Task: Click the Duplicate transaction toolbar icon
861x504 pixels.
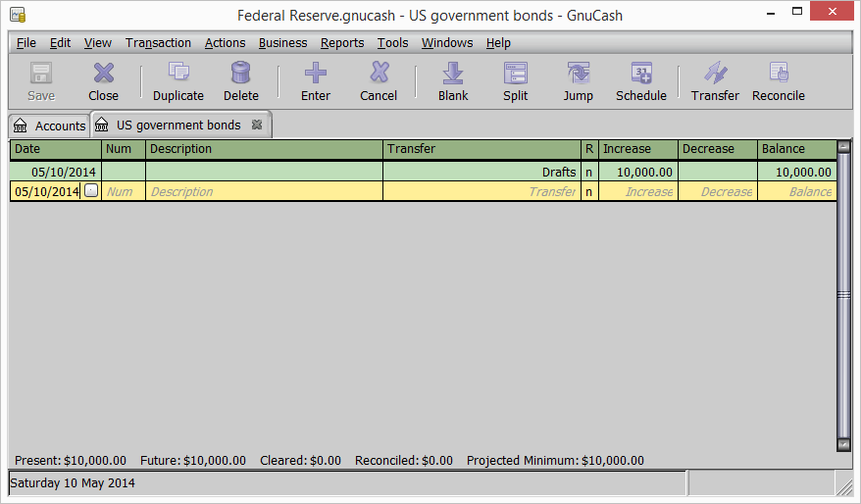Action: click(x=177, y=81)
